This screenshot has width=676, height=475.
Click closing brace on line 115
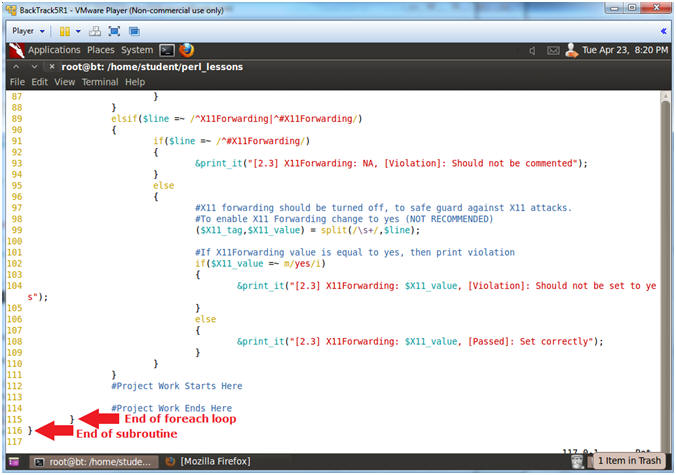pos(72,419)
